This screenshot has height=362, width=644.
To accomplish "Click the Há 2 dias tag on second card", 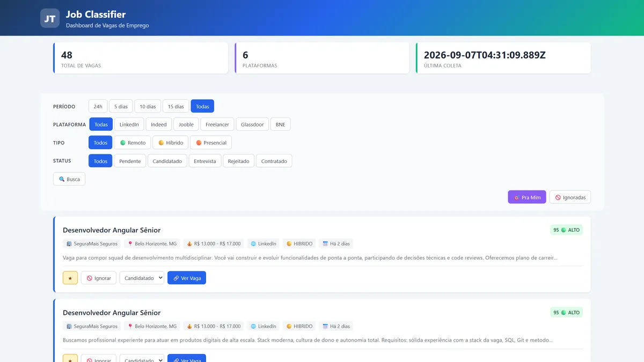I will 336,326.
